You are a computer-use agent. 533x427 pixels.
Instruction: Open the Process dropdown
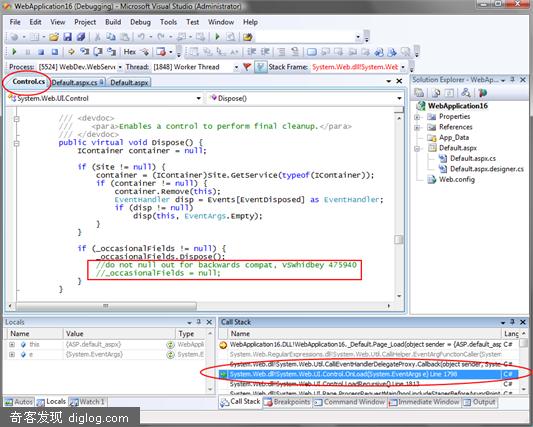[120, 67]
